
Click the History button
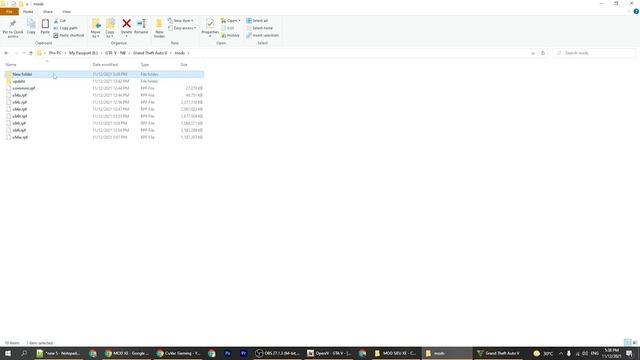pos(230,36)
